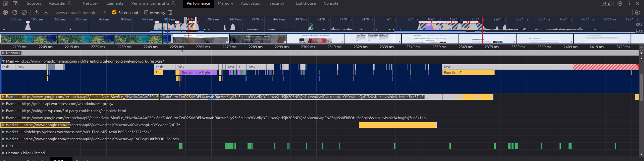Click the dark hero-image screenshot thumbnail

tap(258, 39)
